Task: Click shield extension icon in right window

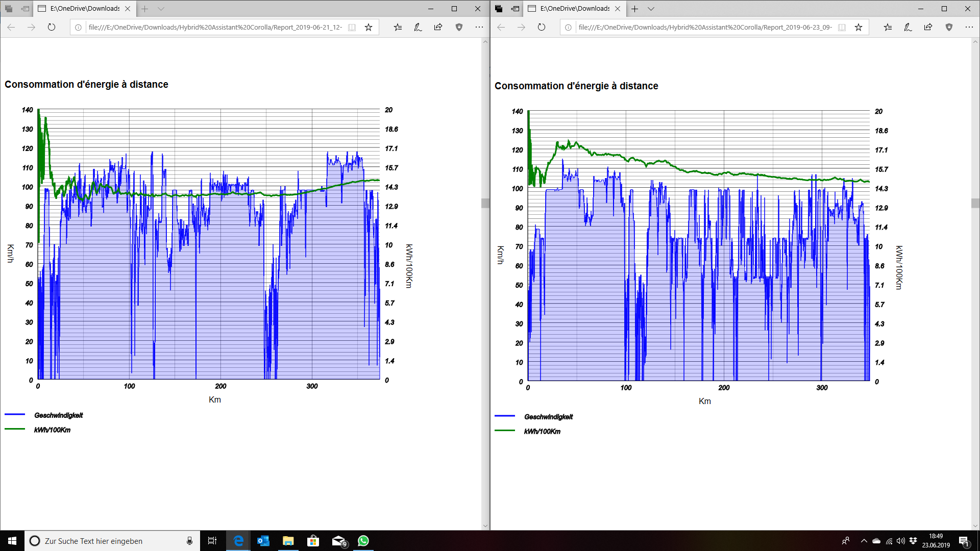Action: coord(949,28)
